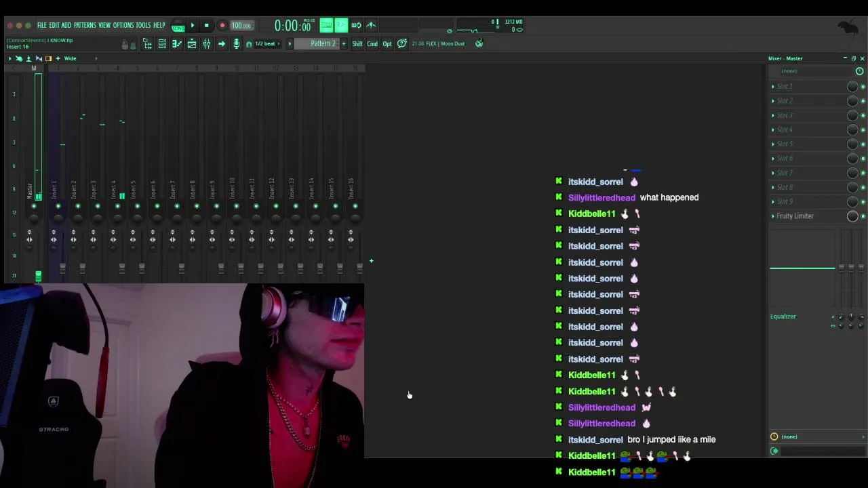This screenshot has width=868, height=488.
Task: Open the OPTIONS menu
Action: click(x=123, y=25)
